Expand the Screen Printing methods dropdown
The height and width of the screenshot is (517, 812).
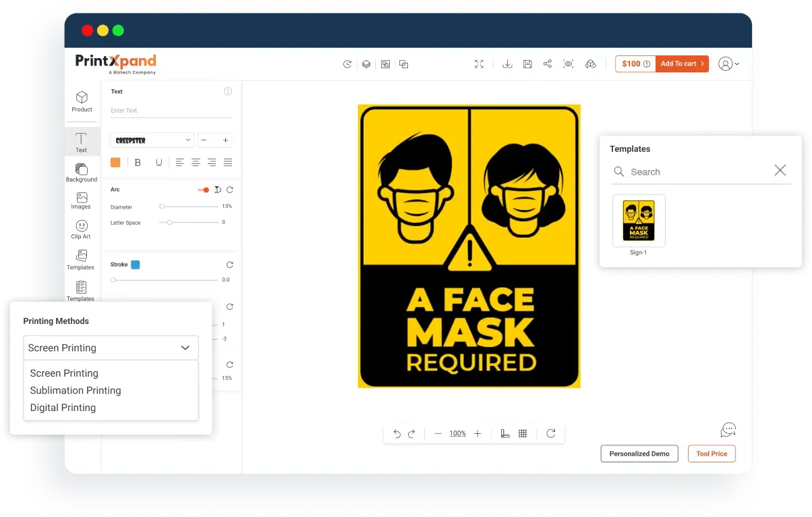pyautogui.click(x=111, y=348)
